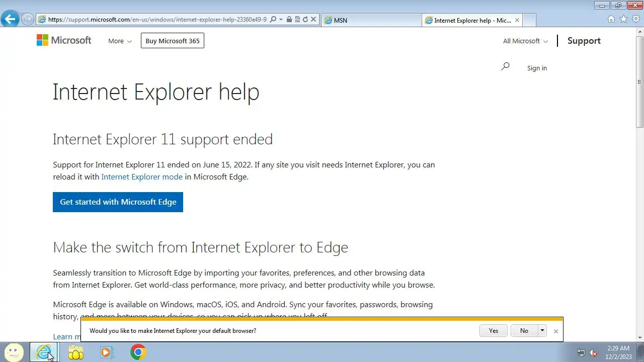The image size is (644, 362).
Task: Click the Internet Explorer help page title
Action: (x=156, y=92)
